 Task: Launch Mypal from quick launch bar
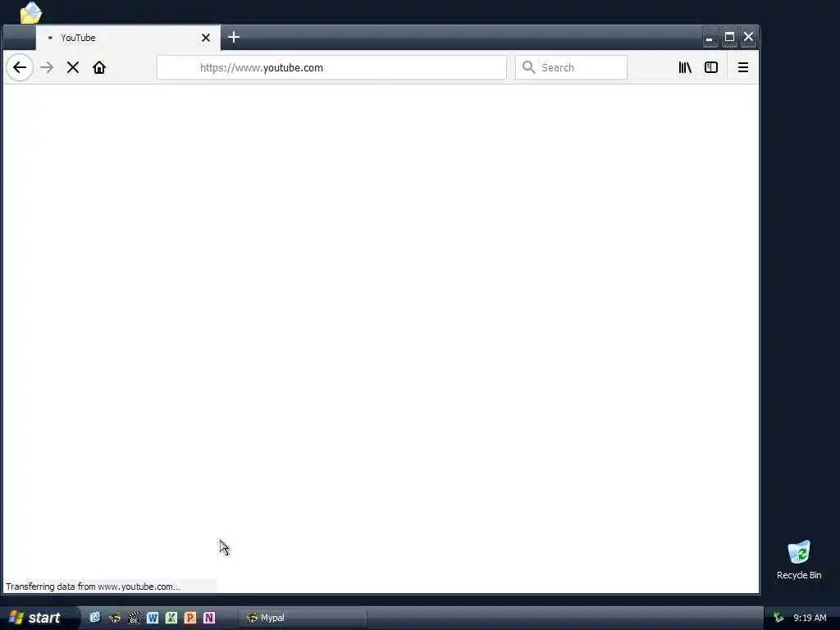pyautogui.click(x=115, y=618)
